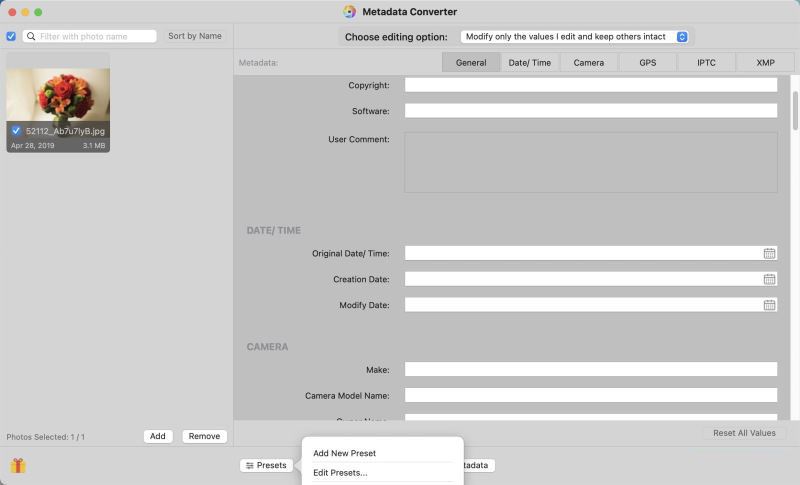The image size is (800, 485).
Task: Switch to the IPTC tab
Action: (x=706, y=63)
